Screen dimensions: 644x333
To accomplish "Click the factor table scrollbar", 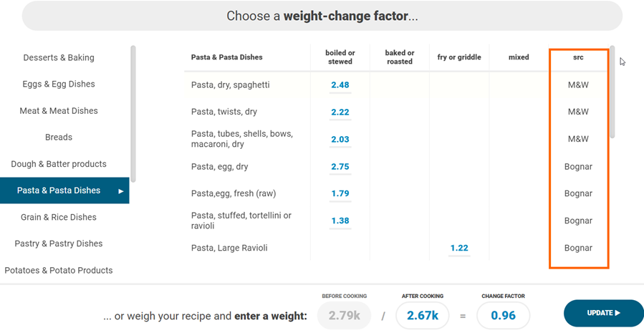I will click(x=612, y=93).
